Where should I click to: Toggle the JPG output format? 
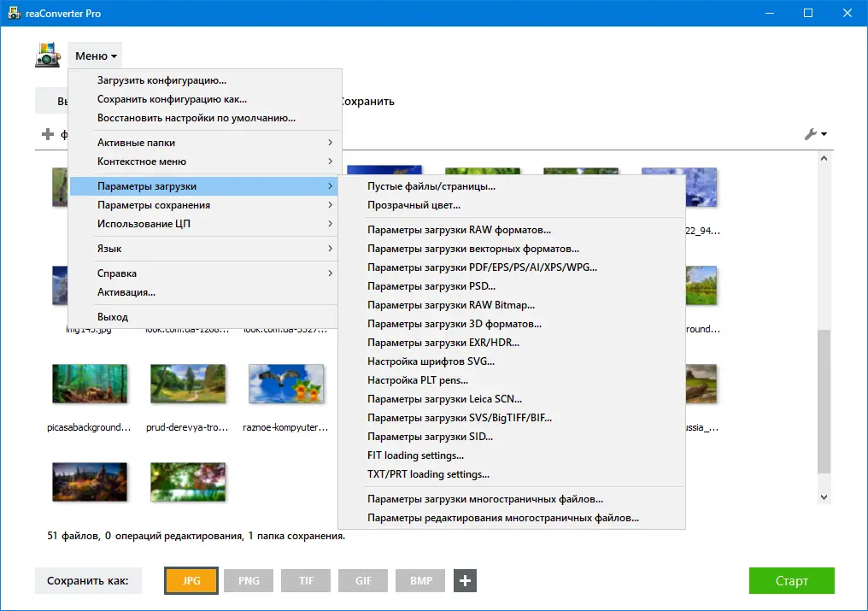[191, 580]
